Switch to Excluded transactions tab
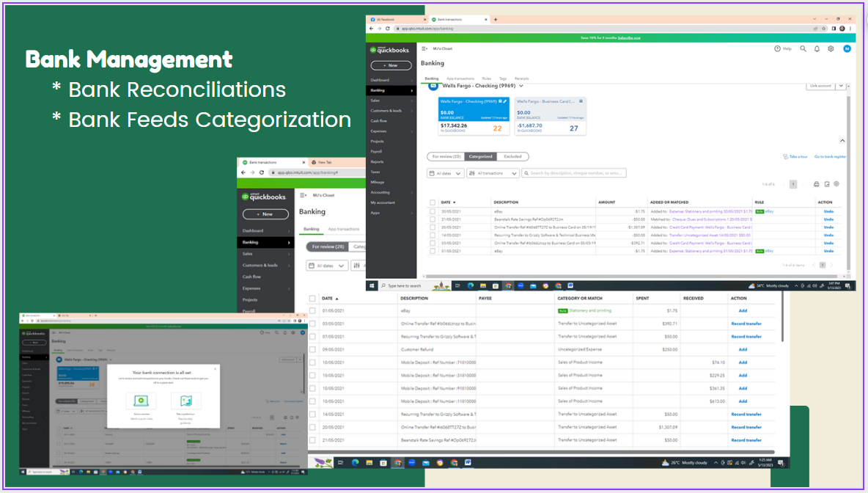Screen dimensions: 868x493 pos(512,157)
